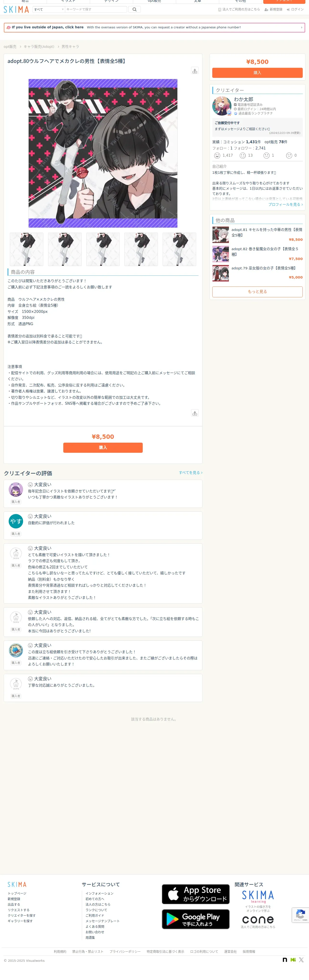Click もっと見る button

click(x=257, y=292)
